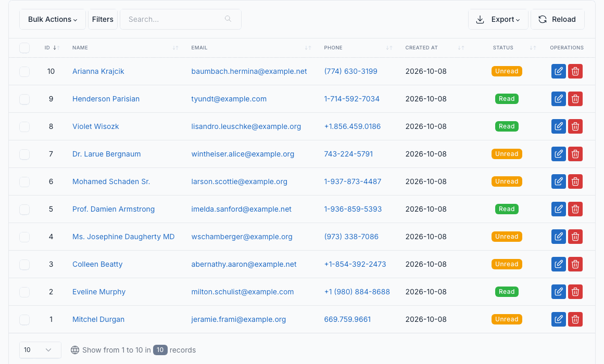The height and width of the screenshot is (364, 604).
Task: Click the 10 records count badge
Action: 160,350
